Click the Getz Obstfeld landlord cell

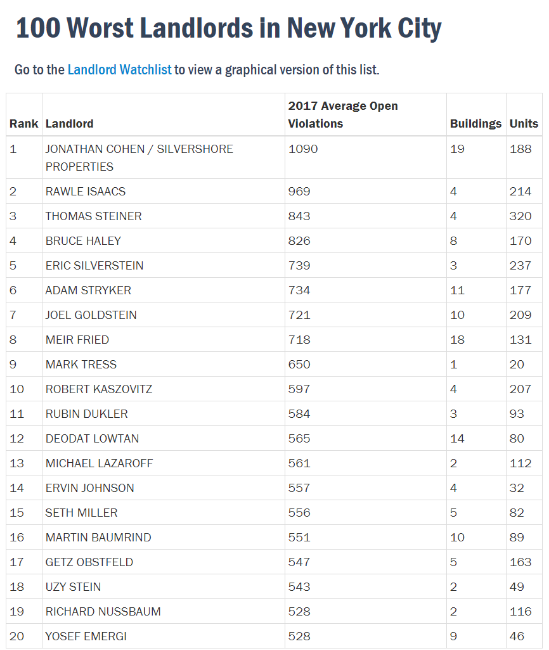pyautogui.click(x=163, y=562)
